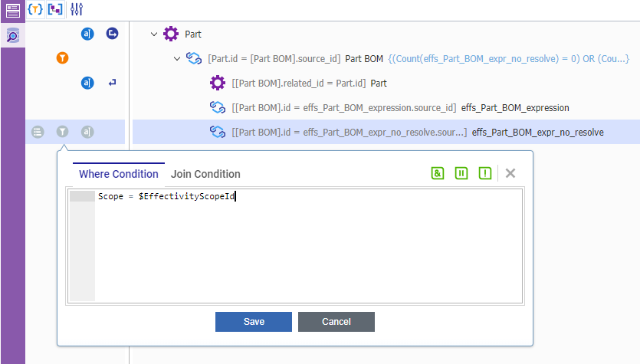Select the database search sidebar icon
The image size is (640, 364).
[x=13, y=35]
